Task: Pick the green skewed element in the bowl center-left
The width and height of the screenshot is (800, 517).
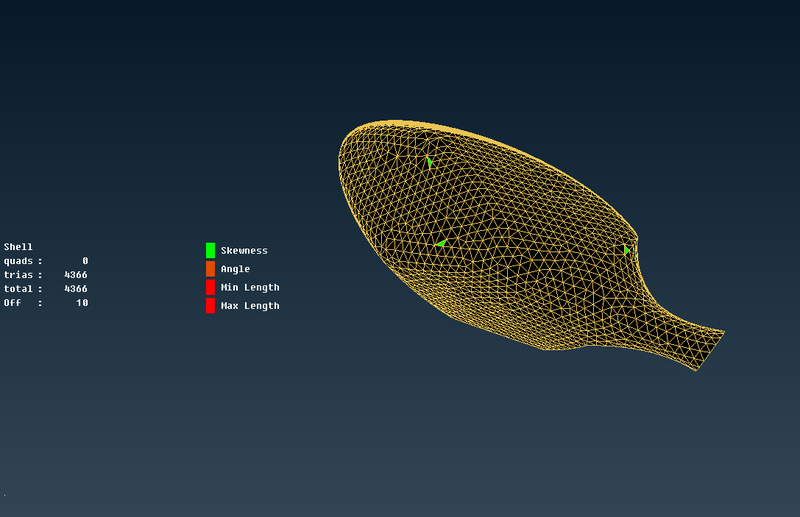Action: pyautogui.click(x=442, y=243)
